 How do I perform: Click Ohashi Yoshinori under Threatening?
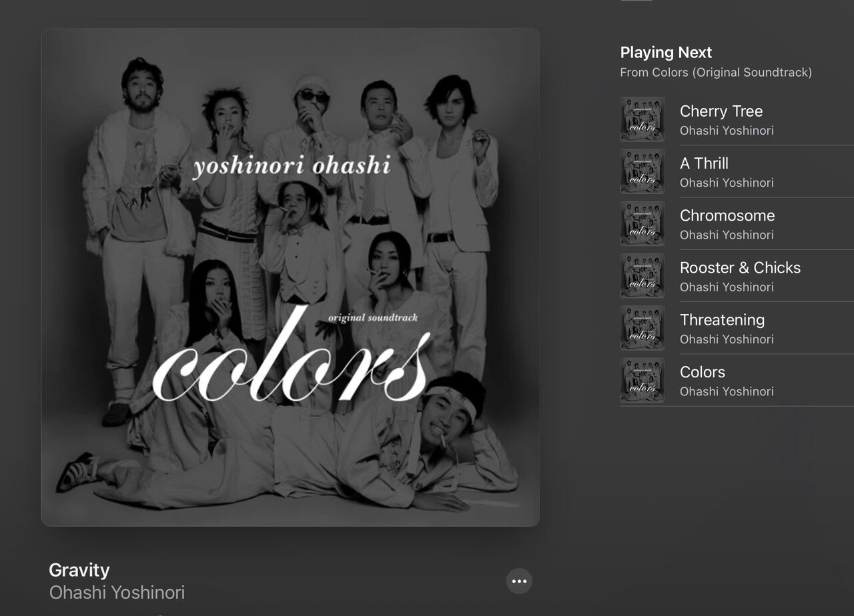click(x=727, y=339)
